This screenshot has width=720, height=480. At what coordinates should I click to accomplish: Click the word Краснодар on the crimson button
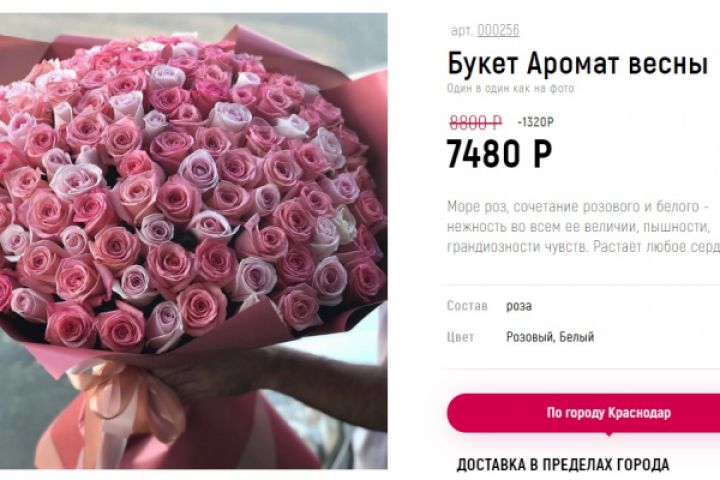pyautogui.click(x=640, y=412)
